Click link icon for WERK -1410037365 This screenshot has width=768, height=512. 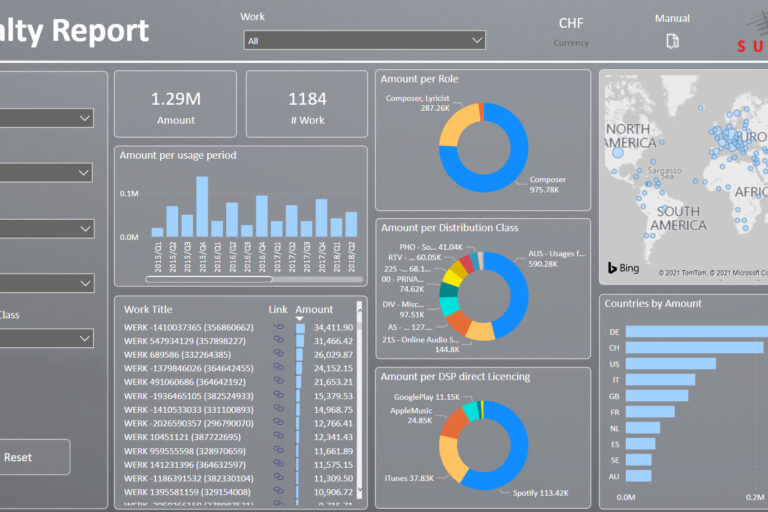[x=279, y=327]
